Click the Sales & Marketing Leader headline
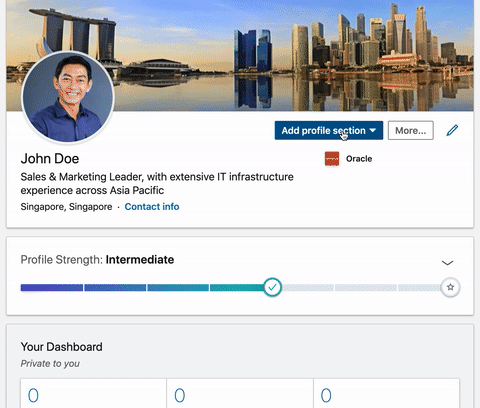Image resolution: width=480 pixels, height=408 pixels. (x=157, y=183)
